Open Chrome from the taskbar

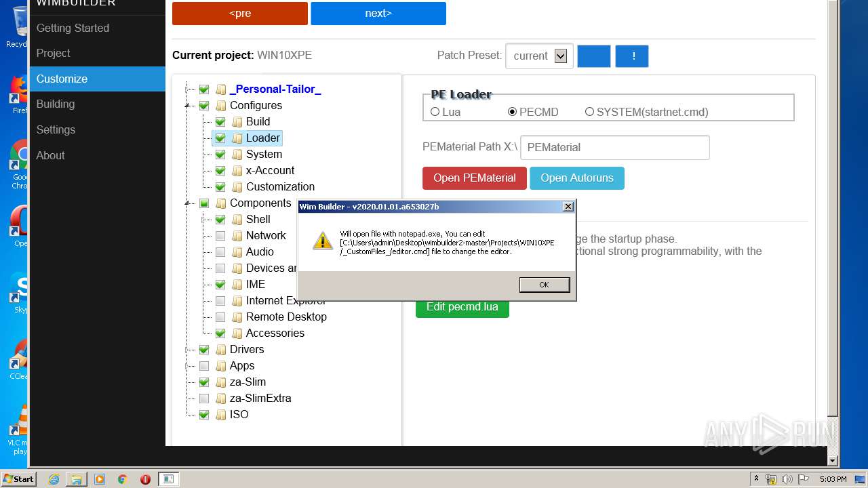point(123,479)
